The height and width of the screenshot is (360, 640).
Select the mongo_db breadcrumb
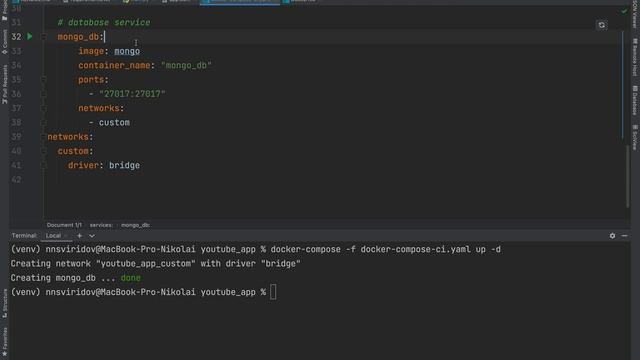point(136,225)
